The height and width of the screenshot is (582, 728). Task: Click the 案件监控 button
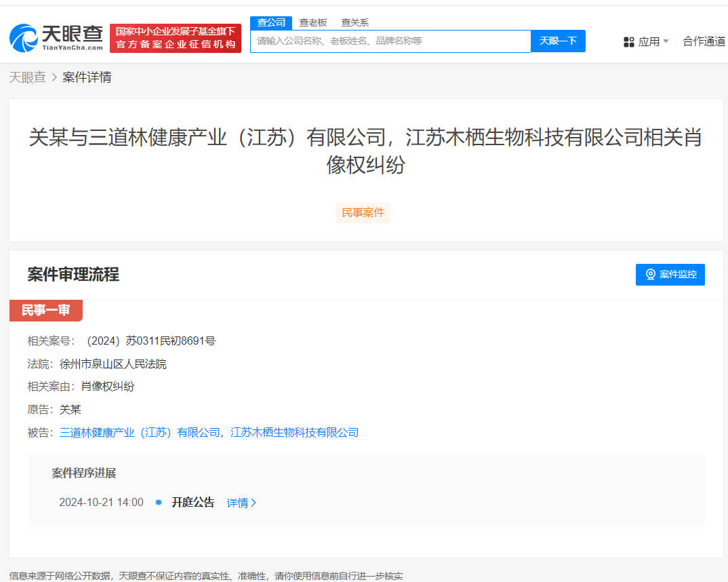pyautogui.click(x=670, y=275)
